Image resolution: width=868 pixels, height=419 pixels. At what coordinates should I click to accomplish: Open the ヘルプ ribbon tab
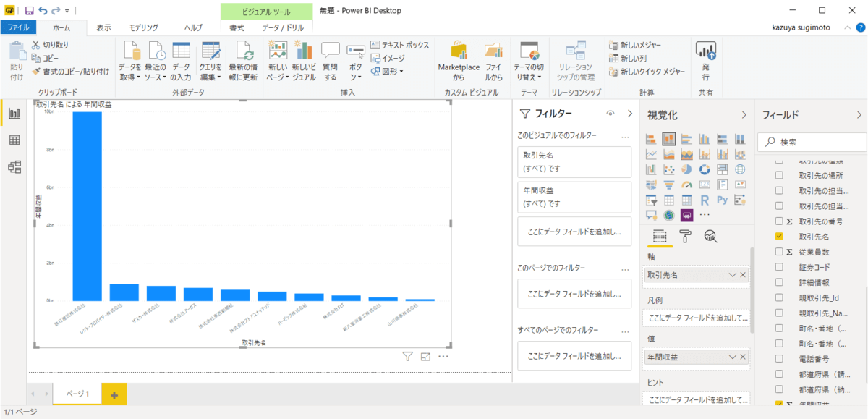pyautogui.click(x=193, y=27)
